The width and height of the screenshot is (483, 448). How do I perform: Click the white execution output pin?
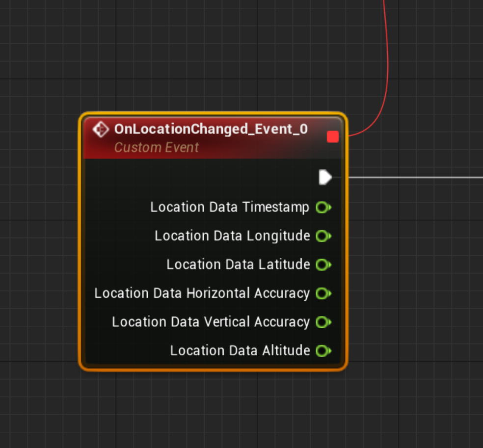click(325, 177)
